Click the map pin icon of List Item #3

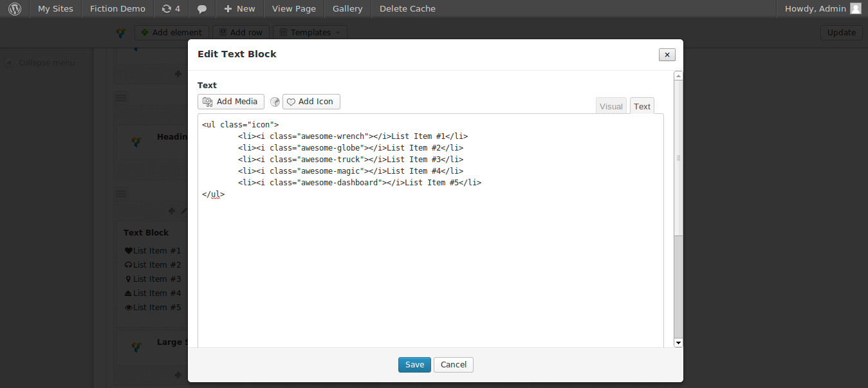point(128,279)
